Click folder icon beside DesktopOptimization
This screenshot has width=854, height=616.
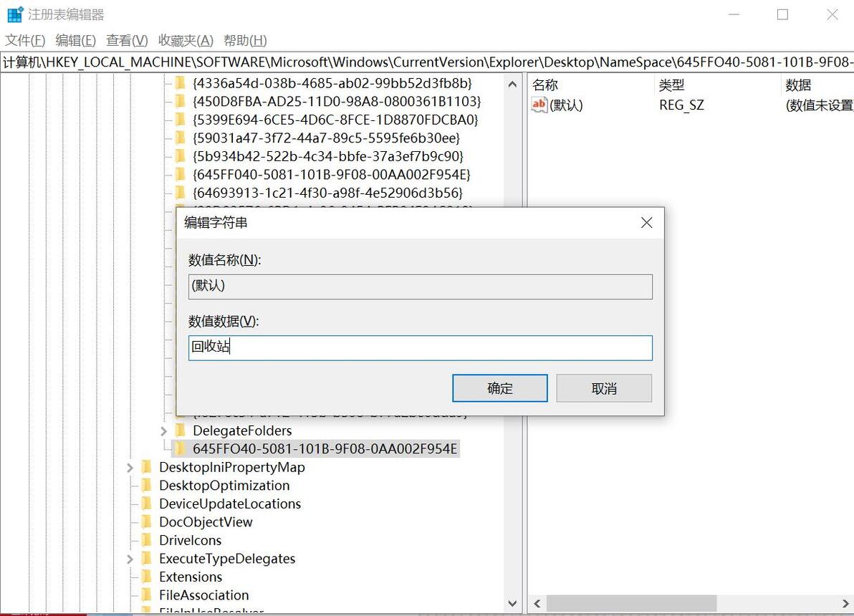pos(146,486)
